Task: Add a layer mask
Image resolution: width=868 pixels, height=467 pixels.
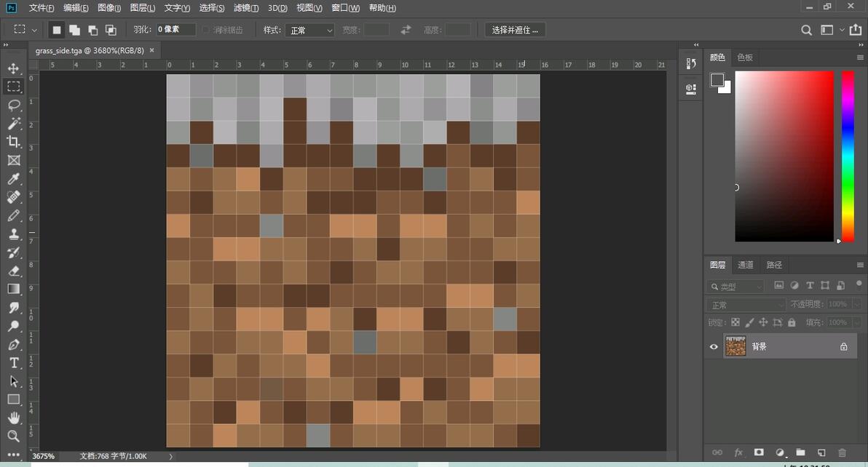Action: pos(759,452)
